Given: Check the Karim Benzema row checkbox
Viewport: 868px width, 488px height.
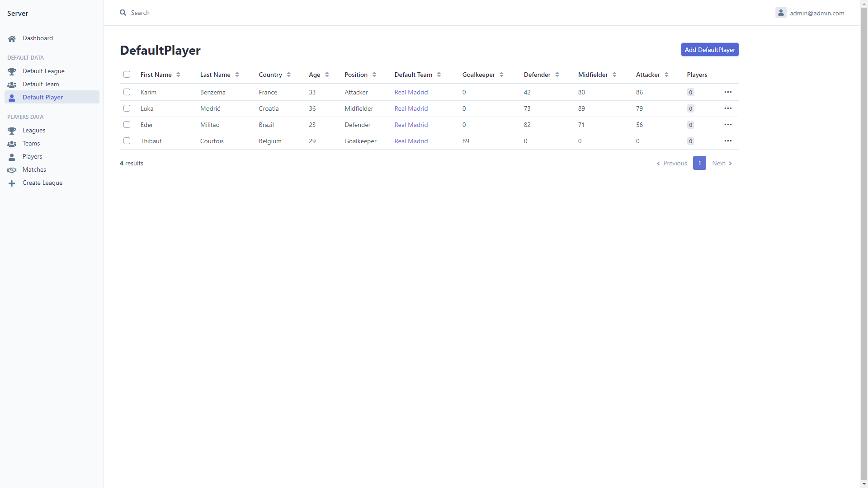Looking at the screenshot, I should 127,92.
